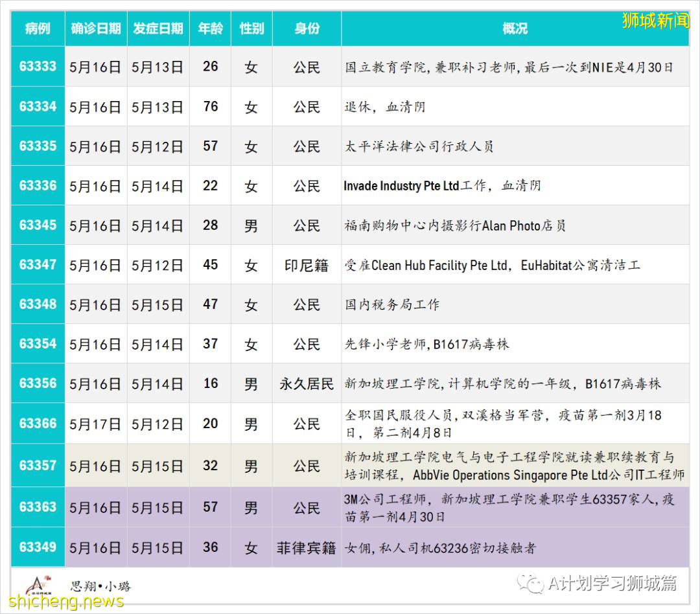Select case number 63333
Image resolution: width=700 pixels, height=614 pixels.
point(37,67)
